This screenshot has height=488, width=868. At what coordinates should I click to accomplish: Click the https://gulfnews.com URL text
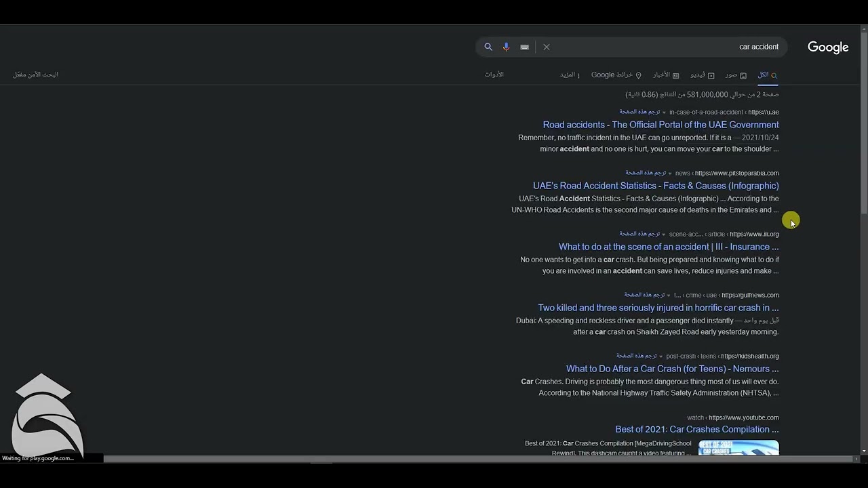[750, 296]
